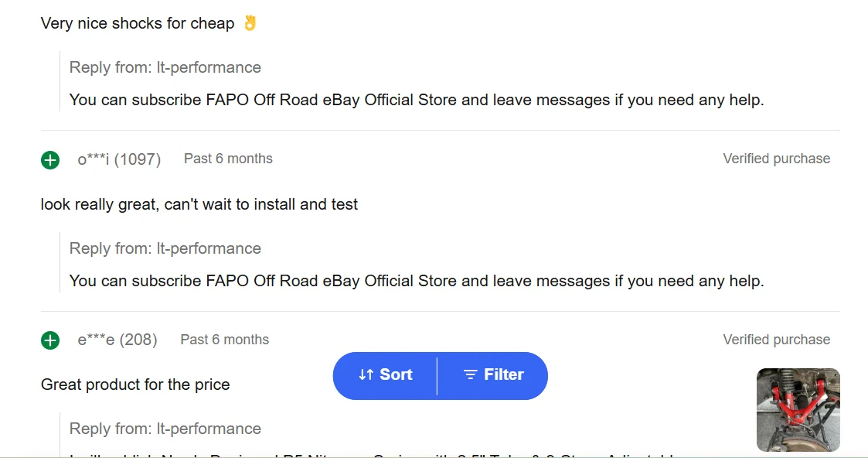
Task: Open the red control arm review photo
Action: pos(798,410)
